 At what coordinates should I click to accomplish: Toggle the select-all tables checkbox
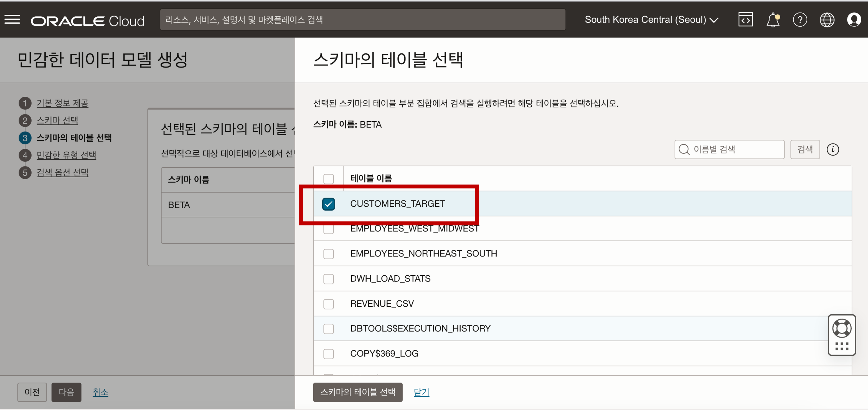pyautogui.click(x=329, y=179)
